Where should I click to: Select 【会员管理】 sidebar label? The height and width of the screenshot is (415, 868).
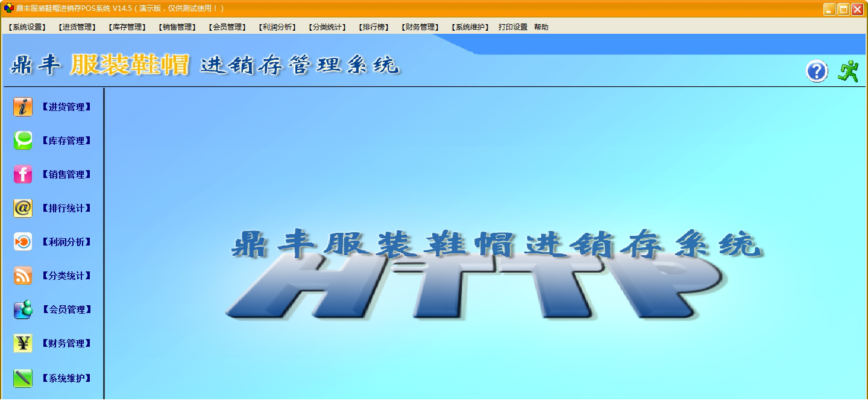[66, 309]
